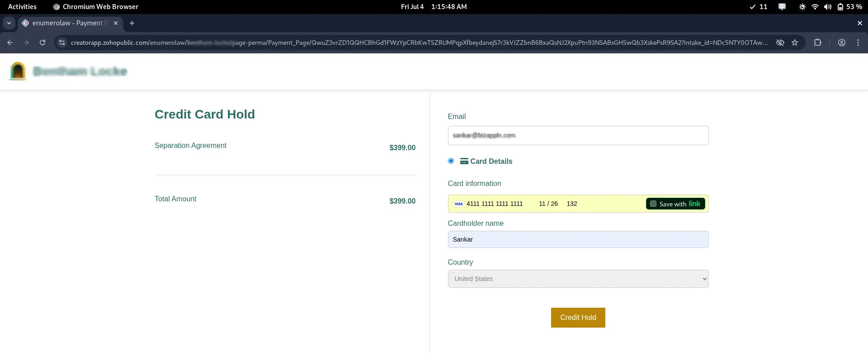Open the Wi-Fi status icon
The image size is (868, 362).
[x=815, y=7]
